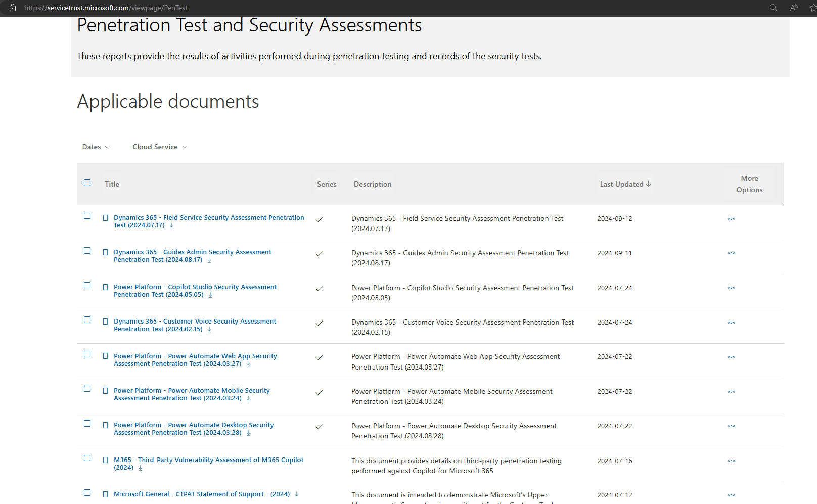817x504 pixels.
Task: Open M365 Third-Party Vulnerability Assessment link
Action: (x=209, y=464)
